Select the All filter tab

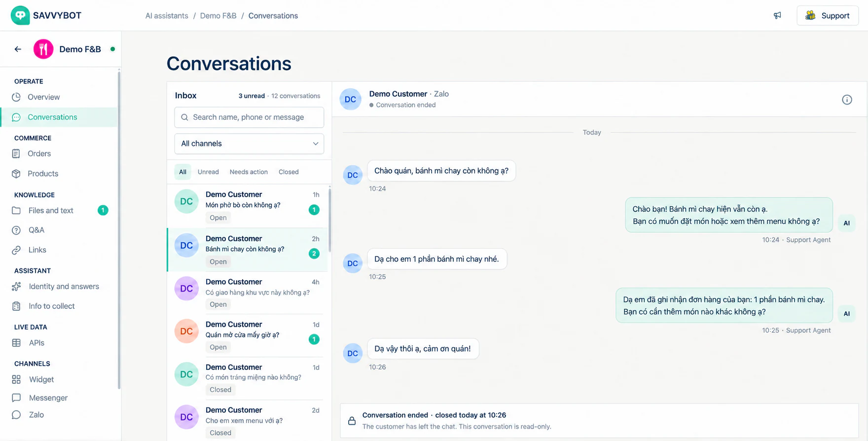click(x=182, y=172)
